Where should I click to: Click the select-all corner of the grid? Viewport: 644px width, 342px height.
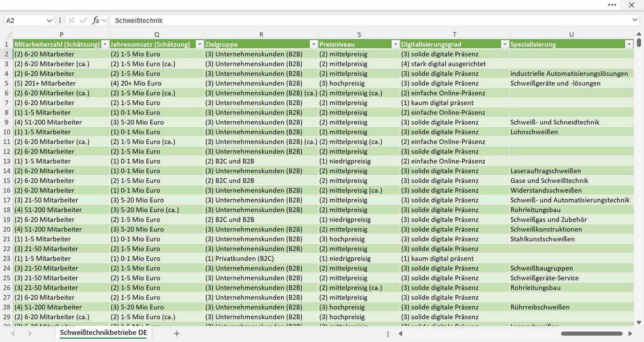[7, 34]
